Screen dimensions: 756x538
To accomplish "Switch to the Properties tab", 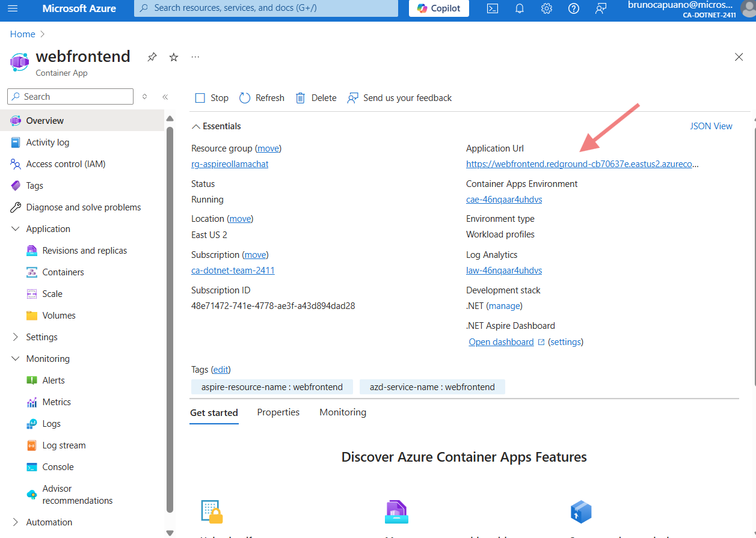I will point(278,412).
